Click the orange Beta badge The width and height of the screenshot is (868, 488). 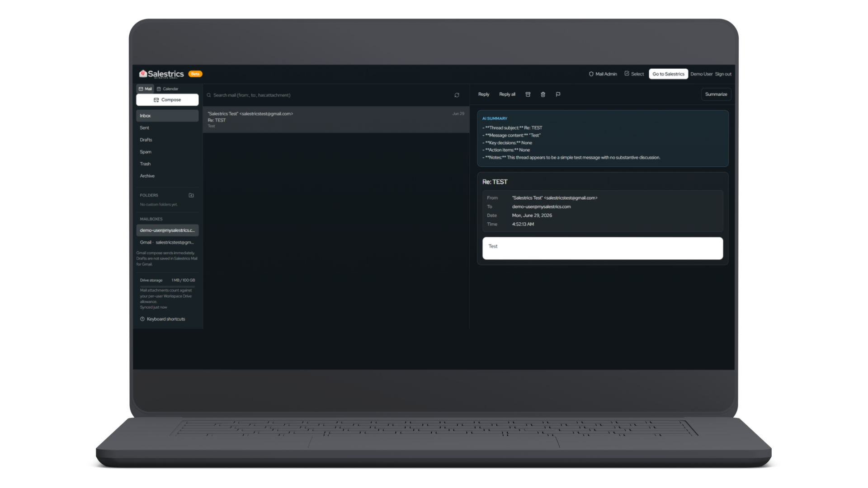[195, 74]
